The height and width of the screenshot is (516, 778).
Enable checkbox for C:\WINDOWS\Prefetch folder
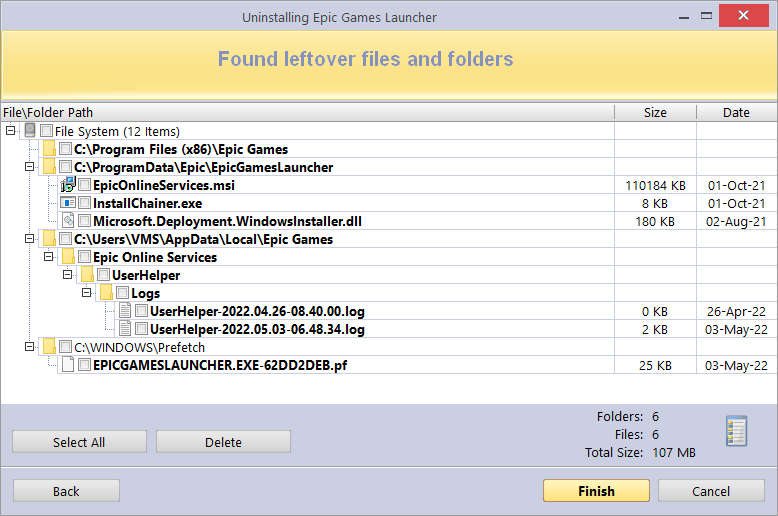click(x=65, y=347)
